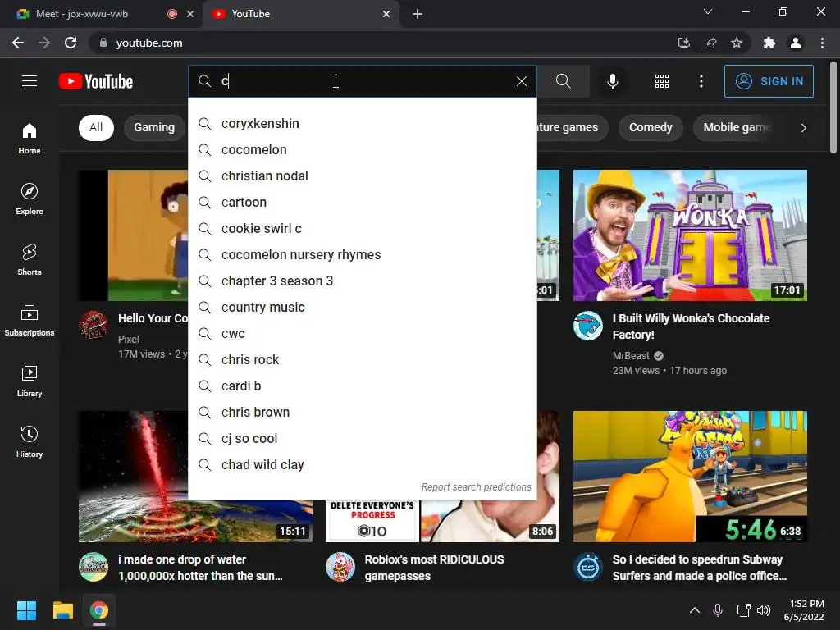Choose the cardi b suggestion
This screenshot has width=840, height=630.
(x=362, y=386)
